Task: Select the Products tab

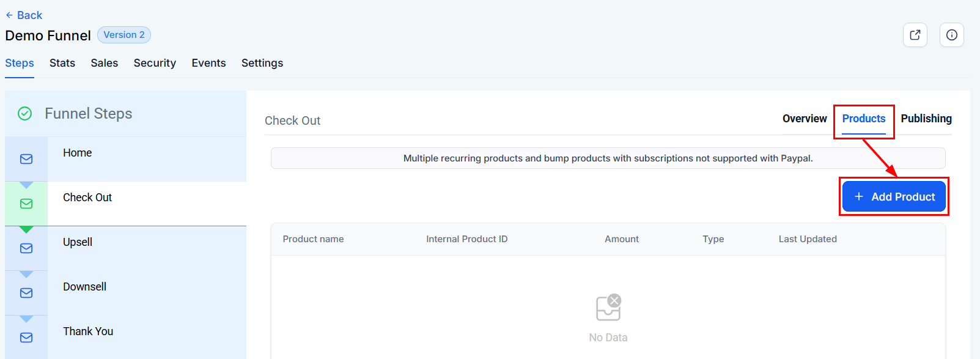Action: (x=864, y=119)
